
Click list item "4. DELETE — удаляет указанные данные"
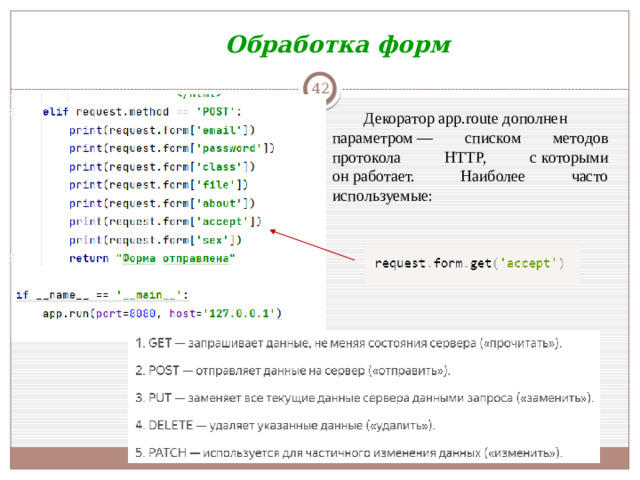(285, 425)
